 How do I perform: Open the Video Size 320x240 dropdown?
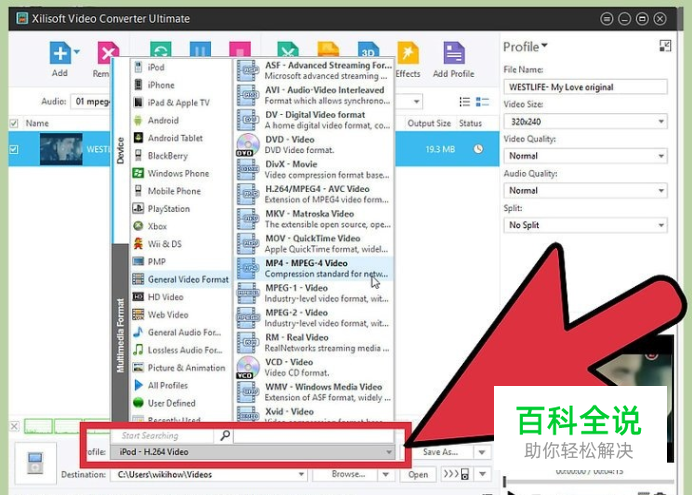pyautogui.click(x=585, y=121)
